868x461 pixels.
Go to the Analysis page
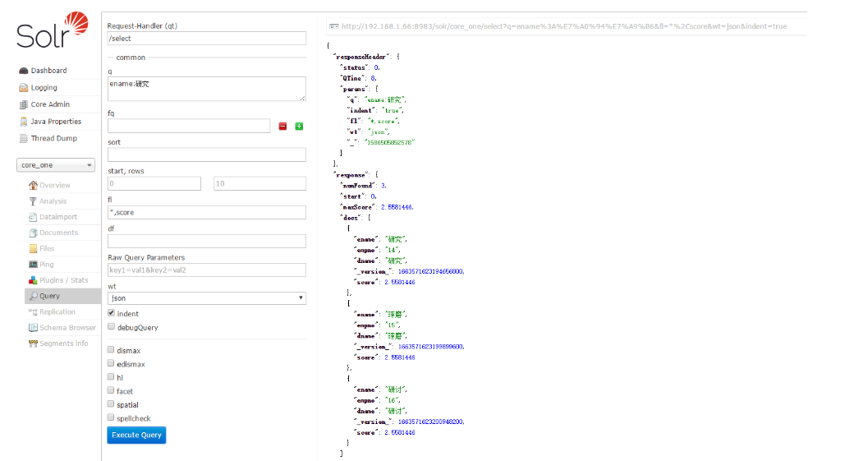[x=53, y=201]
